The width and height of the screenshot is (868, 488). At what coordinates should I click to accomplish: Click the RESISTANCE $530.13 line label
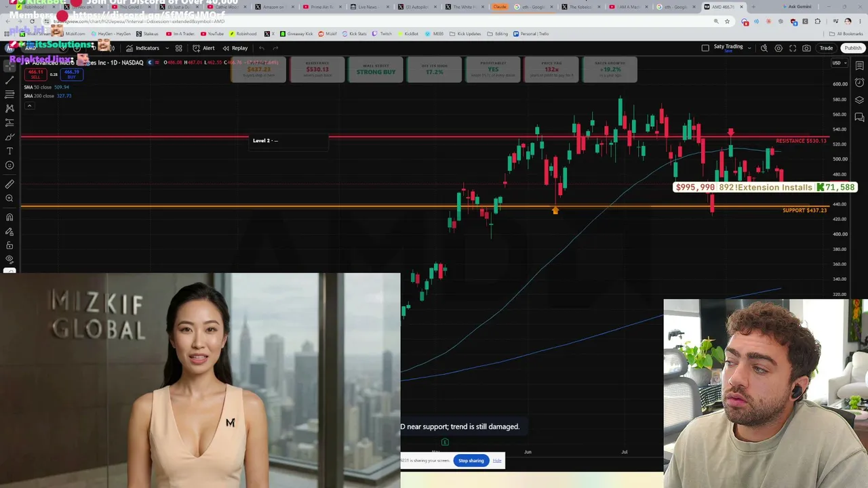(802, 141)
